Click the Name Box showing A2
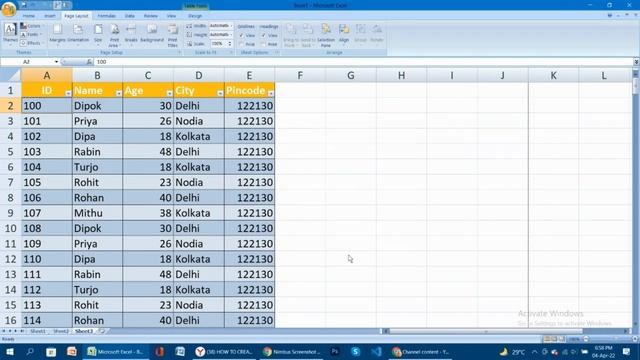The height and width of the screenshot is (360, 640). 29,62
